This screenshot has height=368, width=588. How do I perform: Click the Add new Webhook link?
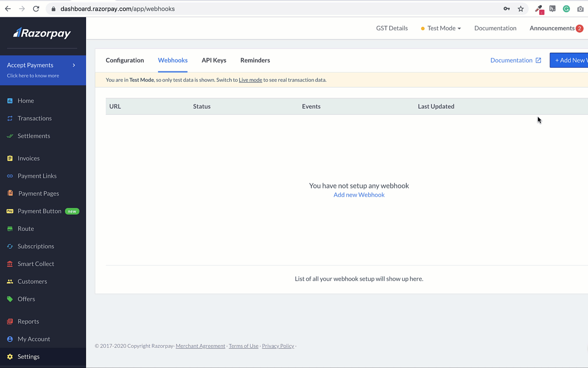click(359, 195)
